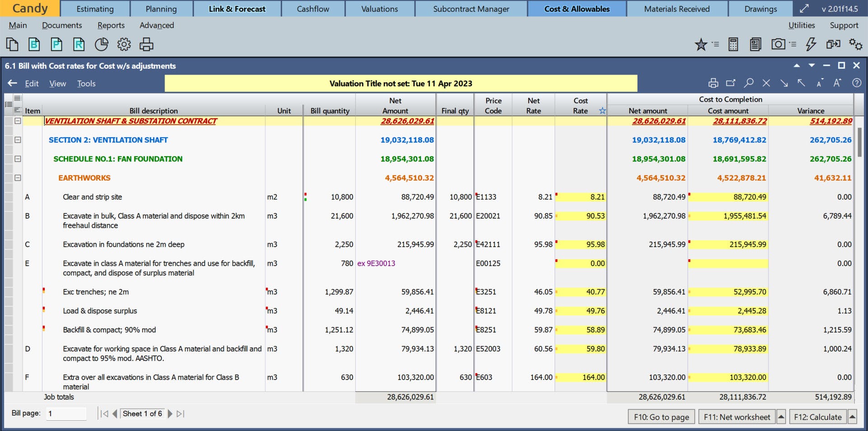Open the copy documents icon in the toolbar

(12, 44)
